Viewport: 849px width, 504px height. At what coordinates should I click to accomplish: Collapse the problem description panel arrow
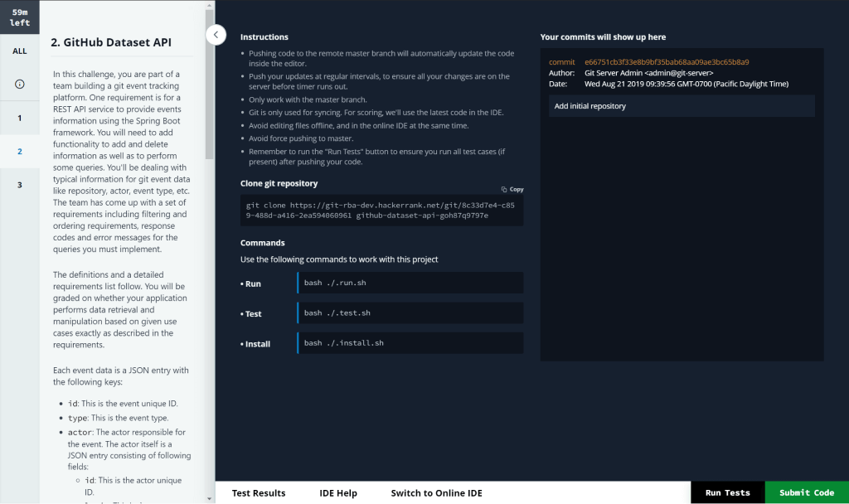216,35
